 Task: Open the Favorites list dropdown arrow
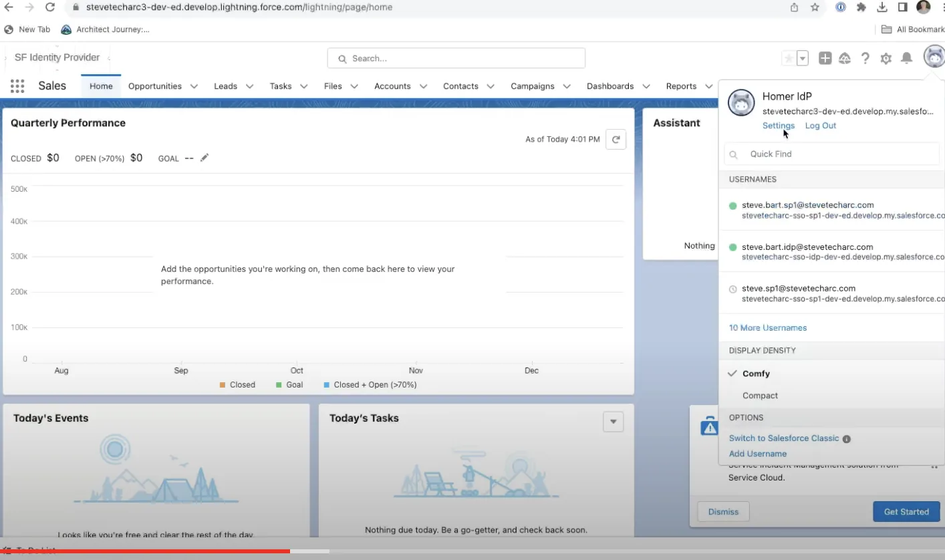[803, 59]
